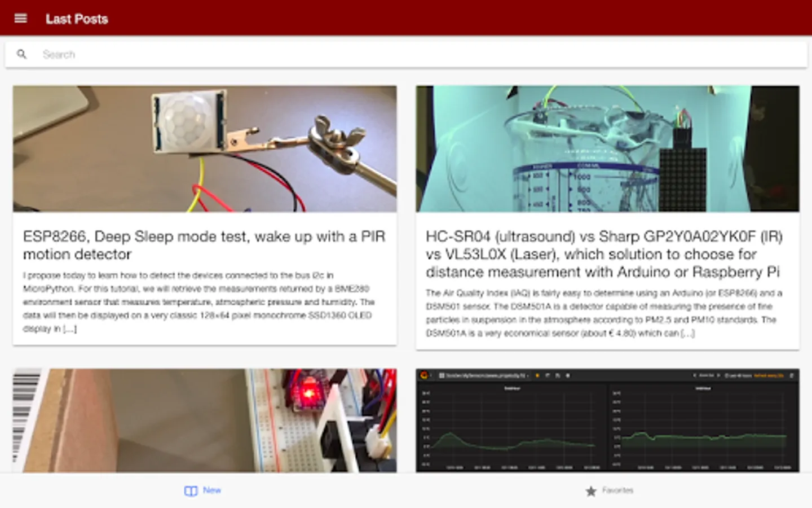Click the search magnifier icon
The width and height of the screenshot is (812, 508).
[21, 54]
